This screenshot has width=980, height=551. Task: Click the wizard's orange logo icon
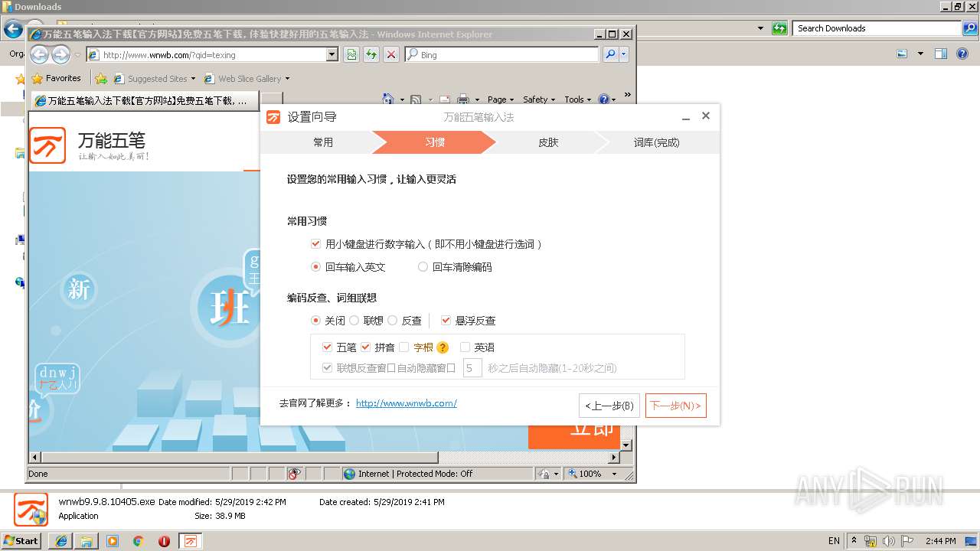pyautogui.click(x=273, y=117)
